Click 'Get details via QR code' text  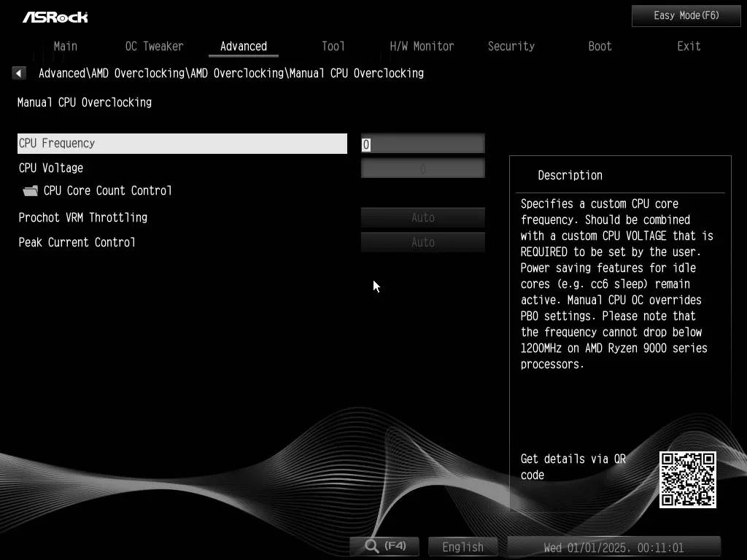pyautogui.click(x=573, y=467)
